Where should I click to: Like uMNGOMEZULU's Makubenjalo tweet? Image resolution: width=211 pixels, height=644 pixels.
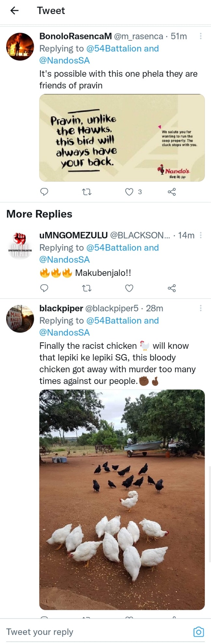tap(129, 288)
